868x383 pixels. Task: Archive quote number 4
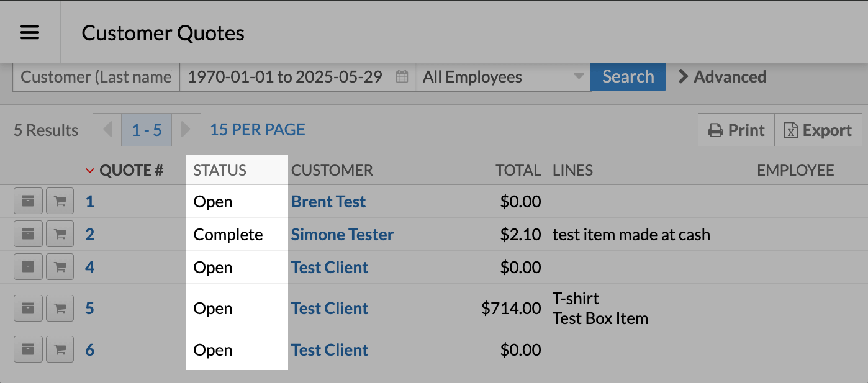pos(28,267)
